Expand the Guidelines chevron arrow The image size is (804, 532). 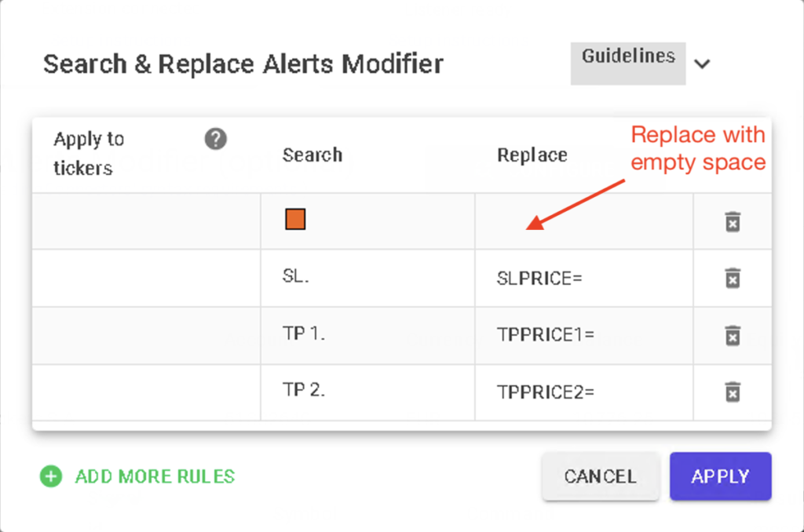(x=702, y=64)
